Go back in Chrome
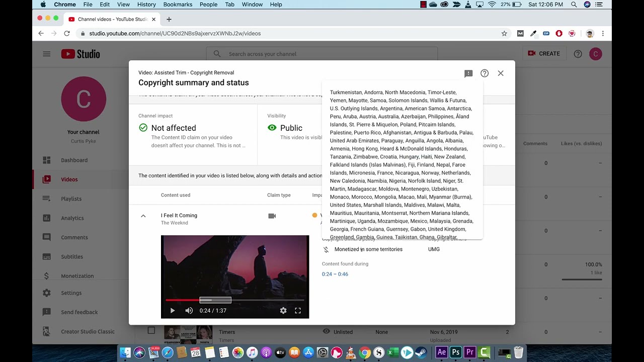The width and height of the screenshot is (644, 362). point(41,33)
